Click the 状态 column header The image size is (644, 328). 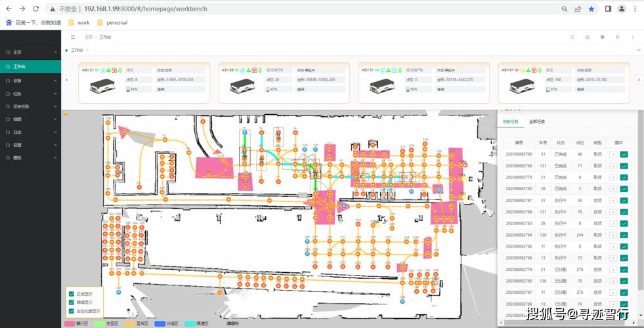pyautogui.click(x=561, y=143)
